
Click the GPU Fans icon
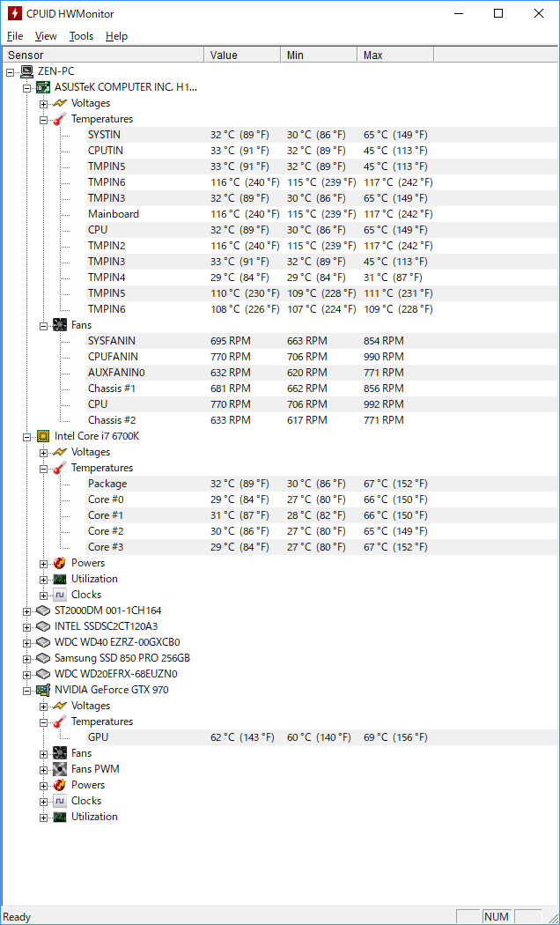(60, 753)
